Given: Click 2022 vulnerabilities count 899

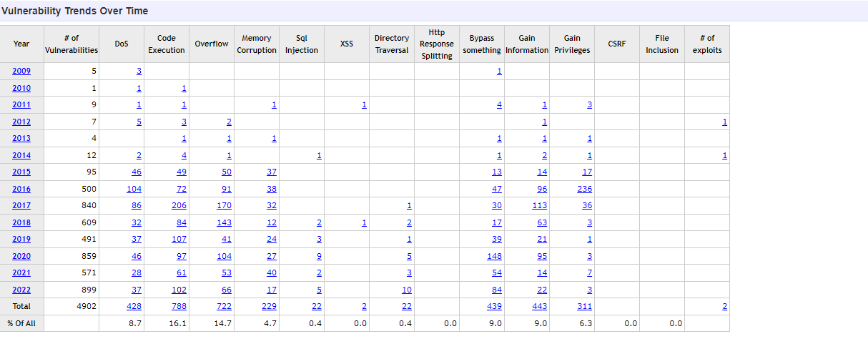Looking at the screenshot, I should tap(89, 290).
